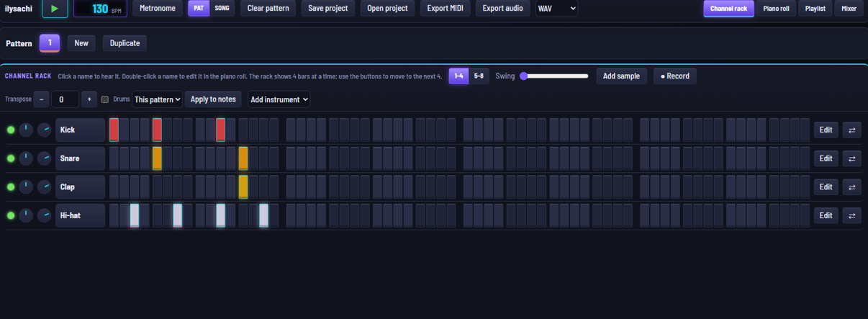Select pattern 1
This screenshot has width=868, height=319.
(x=50, y=43)
